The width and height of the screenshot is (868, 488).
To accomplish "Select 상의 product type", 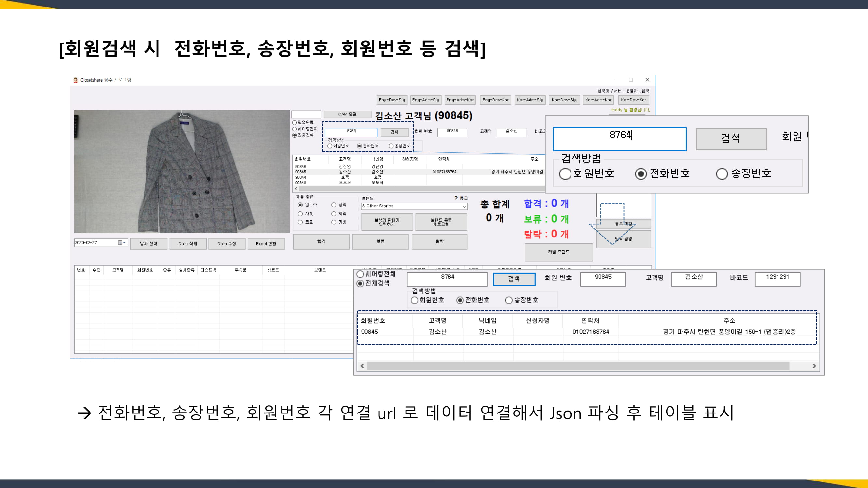I will point(334,205).
